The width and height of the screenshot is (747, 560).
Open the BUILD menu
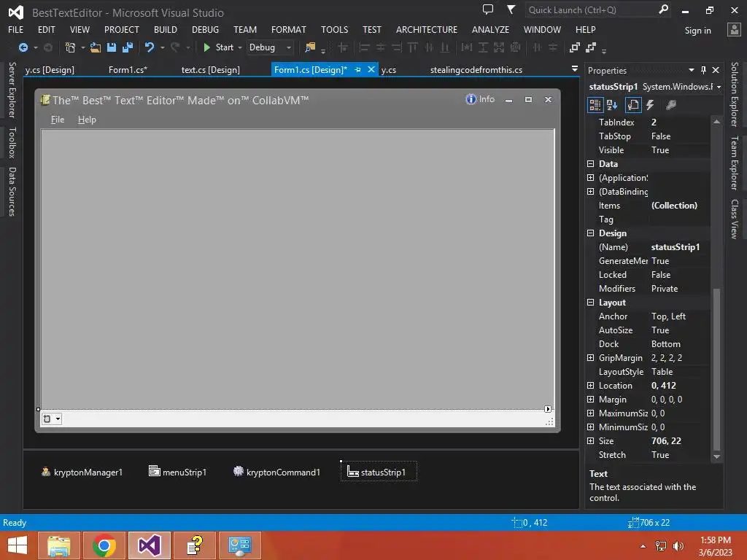(x=166, y=29)
